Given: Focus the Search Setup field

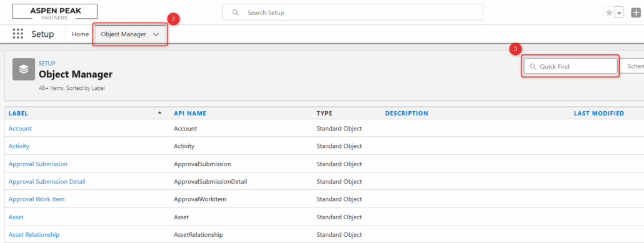Looking at the screenshot, I should point(353,12).
